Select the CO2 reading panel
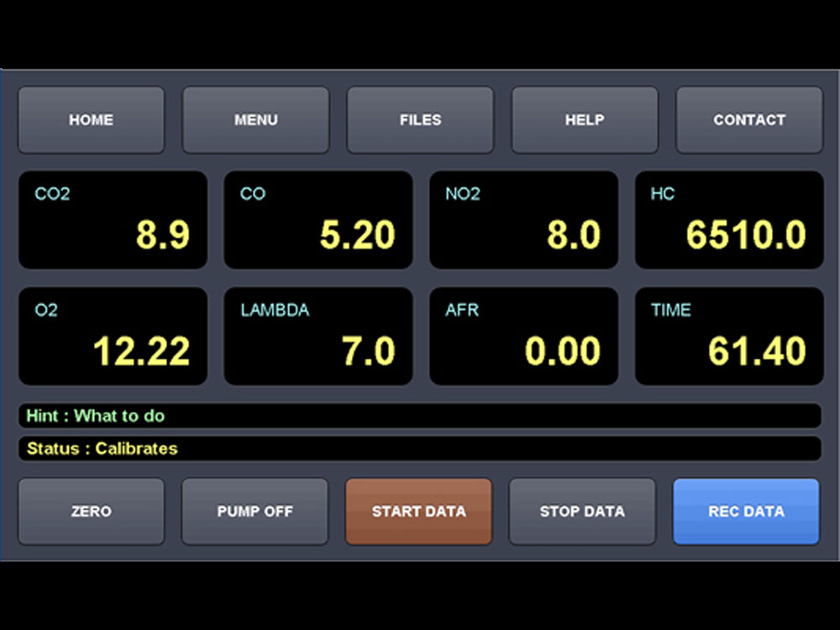 tap(113, 220)
